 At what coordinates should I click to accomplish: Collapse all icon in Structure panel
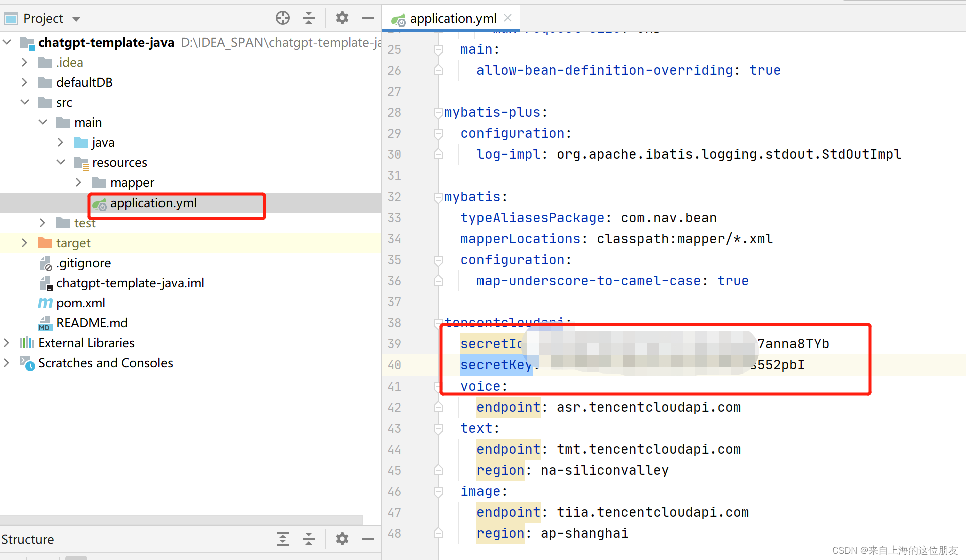click(x=309, y=539)
